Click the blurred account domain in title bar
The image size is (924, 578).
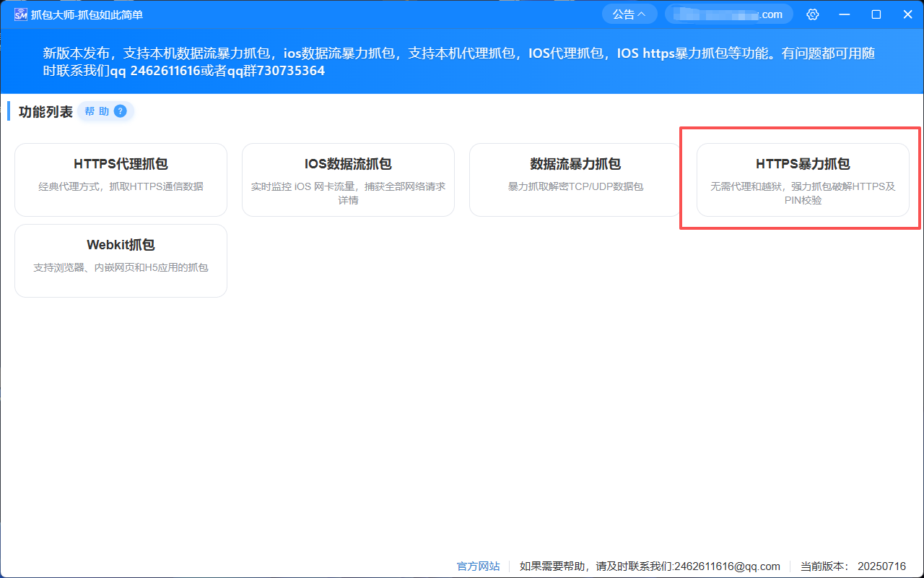(728, 14)
